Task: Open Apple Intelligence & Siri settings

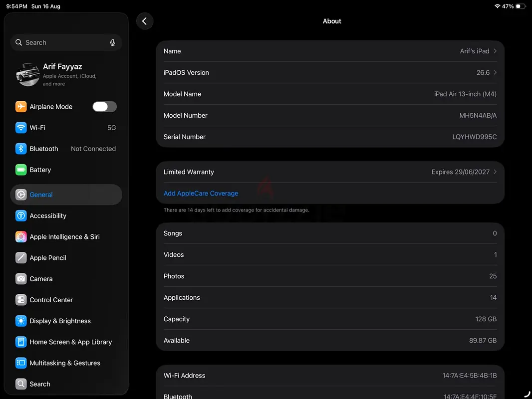Action: click(66, 236)
